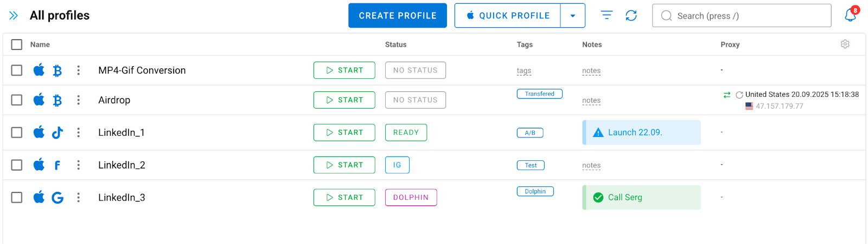Open notifications bell with badge
This screenshot has width=868, height=244.
(850, 15)
